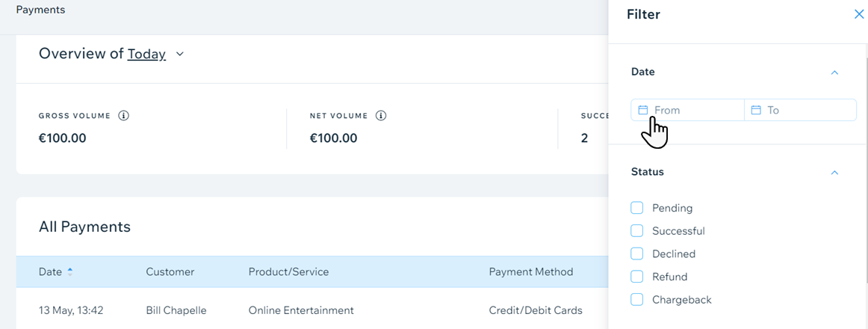Screen dimensions: 868x329
Task: Toggle the Date column sort arrow
Action: (x=69, y=272)
